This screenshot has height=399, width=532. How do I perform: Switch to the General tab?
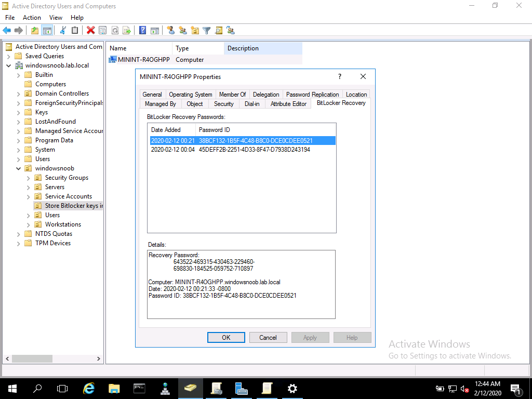pyautogui.click(x=152, y=95)
